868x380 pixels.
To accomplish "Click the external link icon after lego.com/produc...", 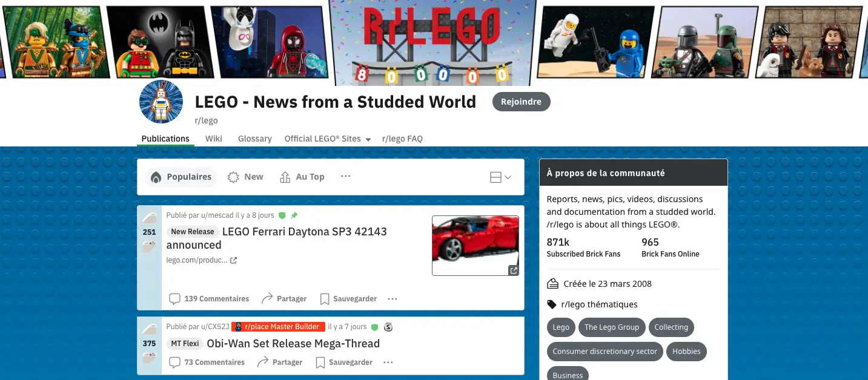I will coord(234,260).
